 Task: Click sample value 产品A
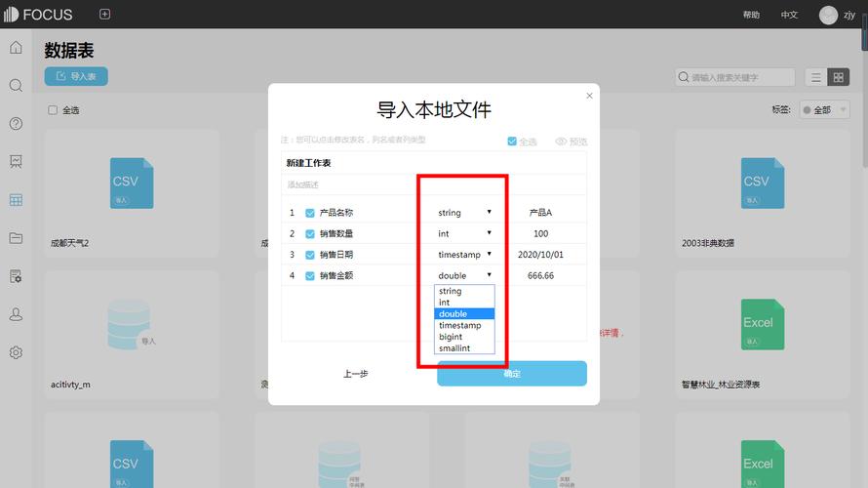541,213
